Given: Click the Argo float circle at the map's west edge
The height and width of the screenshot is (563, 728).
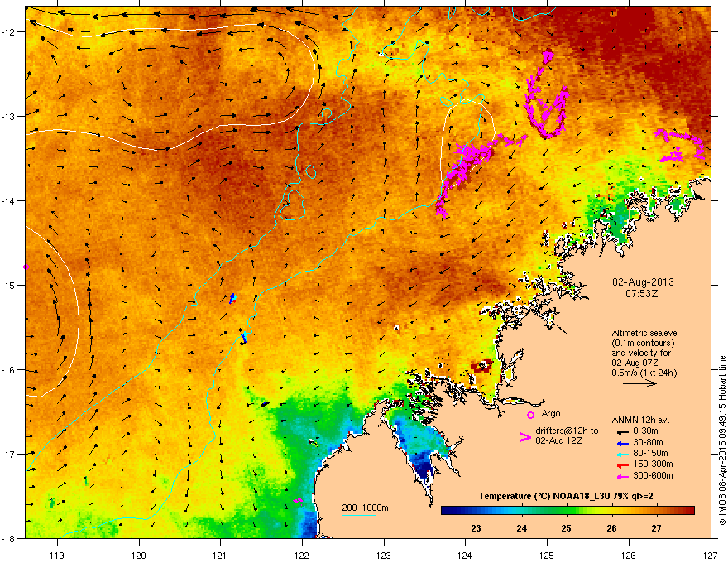Looking at the screenshot, I should point(26,267).
